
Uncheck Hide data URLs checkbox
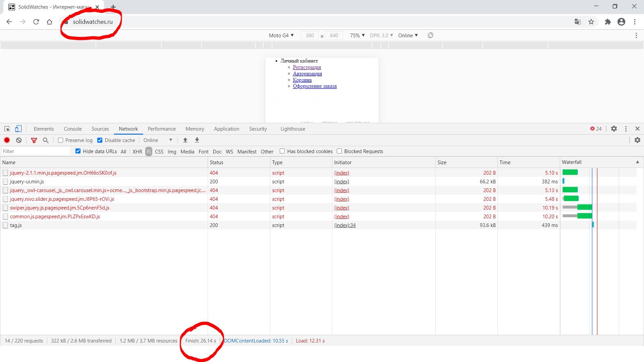(x=78, y=151)
